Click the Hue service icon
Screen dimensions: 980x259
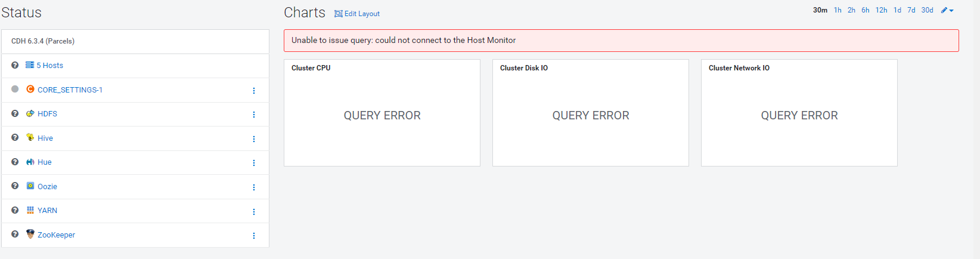[30, 162]
